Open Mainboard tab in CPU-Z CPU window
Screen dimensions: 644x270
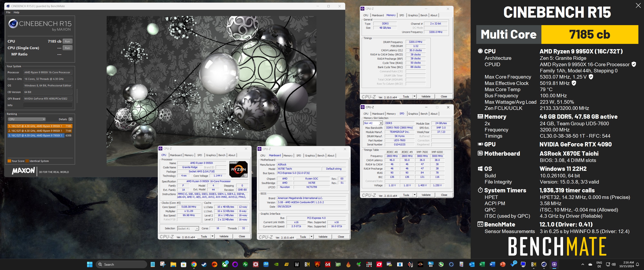(176, 155)
